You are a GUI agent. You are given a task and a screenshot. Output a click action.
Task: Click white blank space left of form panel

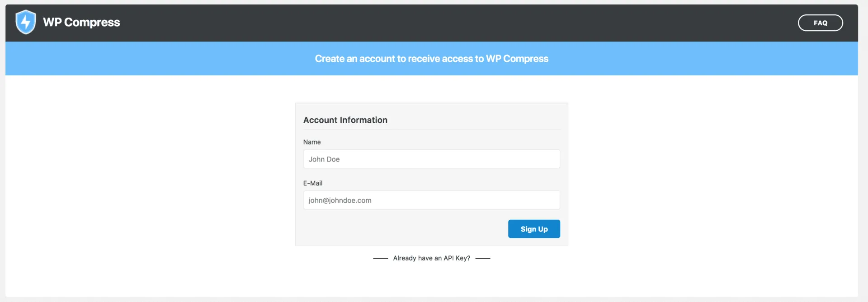click(x=149, y=181)
